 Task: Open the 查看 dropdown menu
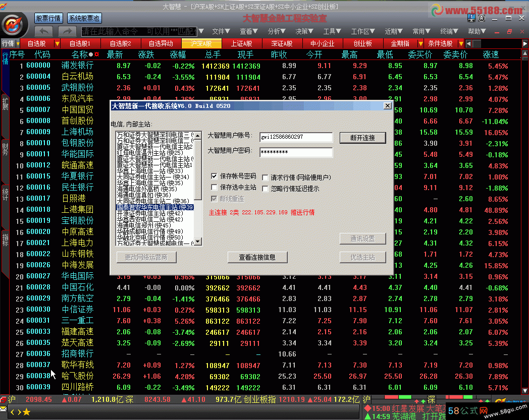[249, 31]
